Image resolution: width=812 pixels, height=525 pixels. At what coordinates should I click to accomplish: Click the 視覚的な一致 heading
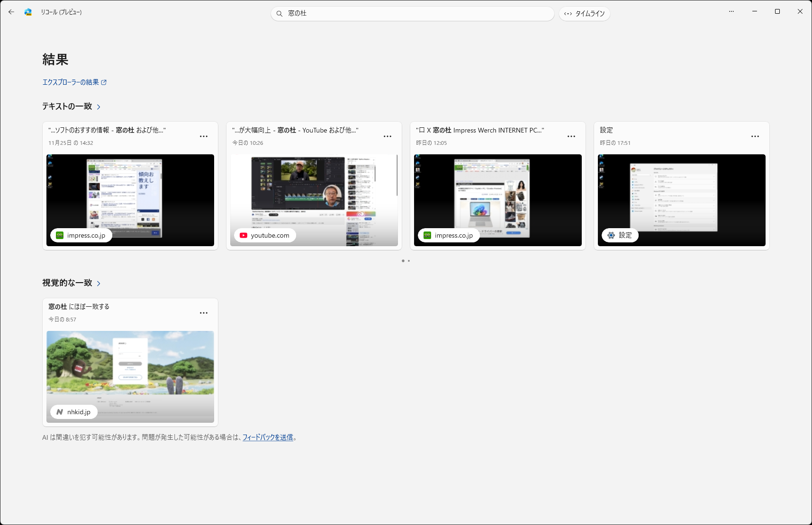click(x=67, y=283)
